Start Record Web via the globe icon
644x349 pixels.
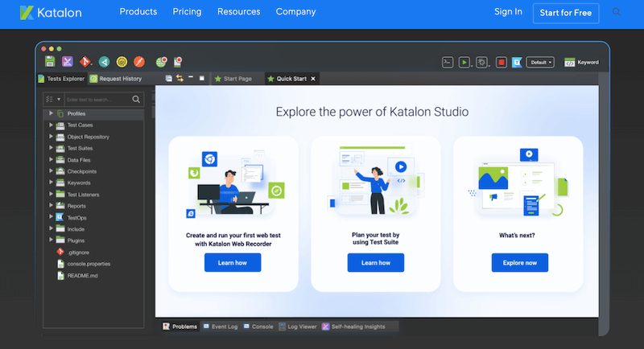click(x=162, y=61)
